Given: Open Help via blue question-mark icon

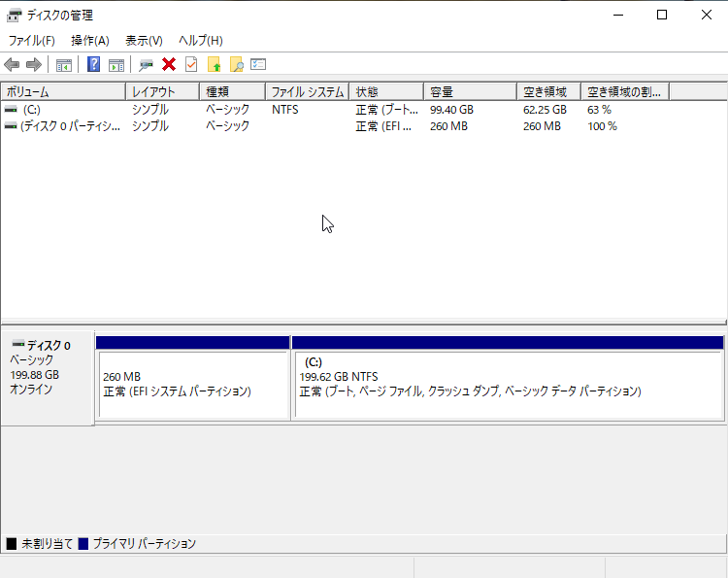Looking at the screenshot, I should point(93,64).
